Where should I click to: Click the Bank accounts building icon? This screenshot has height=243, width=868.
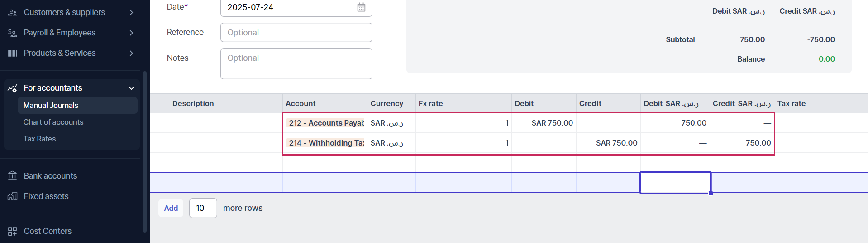pyautogui.click(x=12, y=176)
